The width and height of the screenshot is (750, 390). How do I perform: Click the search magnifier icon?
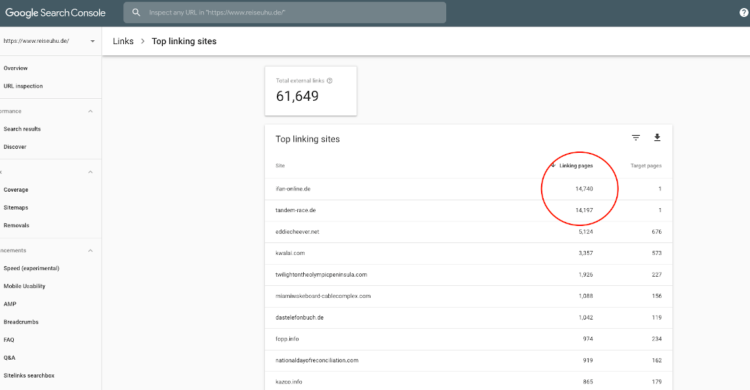tap(136, 12)
